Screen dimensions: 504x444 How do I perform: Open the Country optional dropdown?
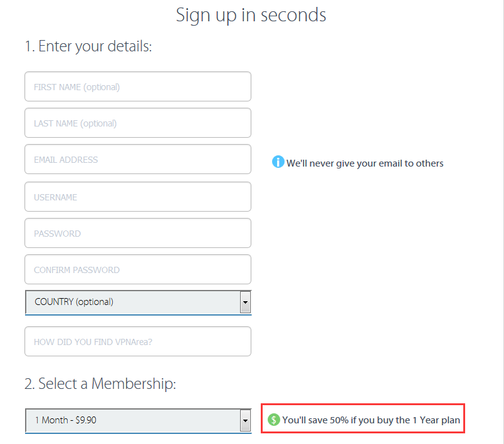pos(138,302)
